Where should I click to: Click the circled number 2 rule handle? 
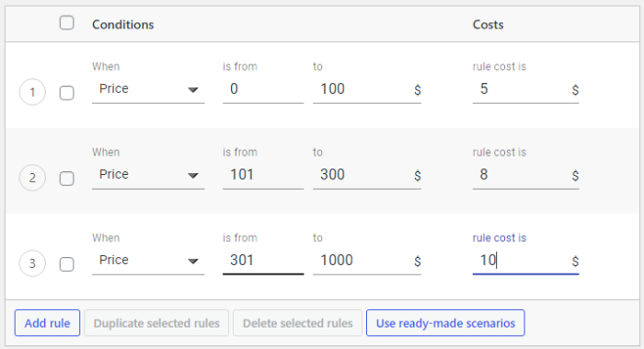pyautogui.click(x=32, y=178)
